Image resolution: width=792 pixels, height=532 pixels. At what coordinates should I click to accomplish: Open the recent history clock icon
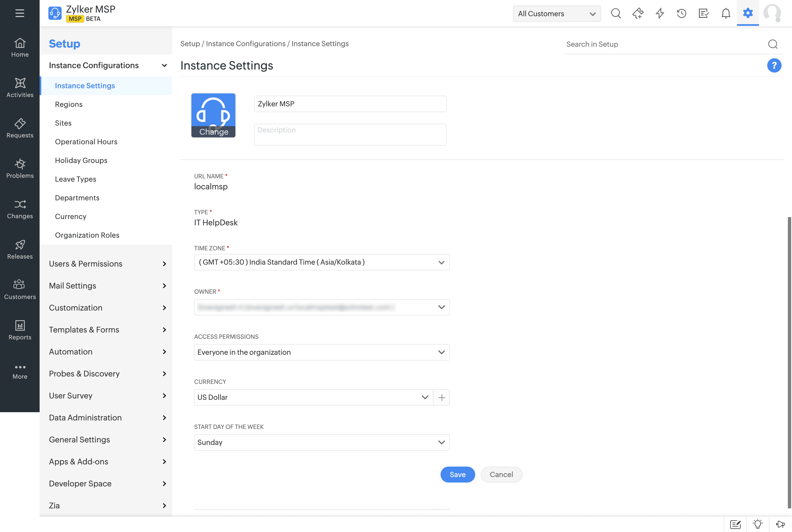coord(681,13)
